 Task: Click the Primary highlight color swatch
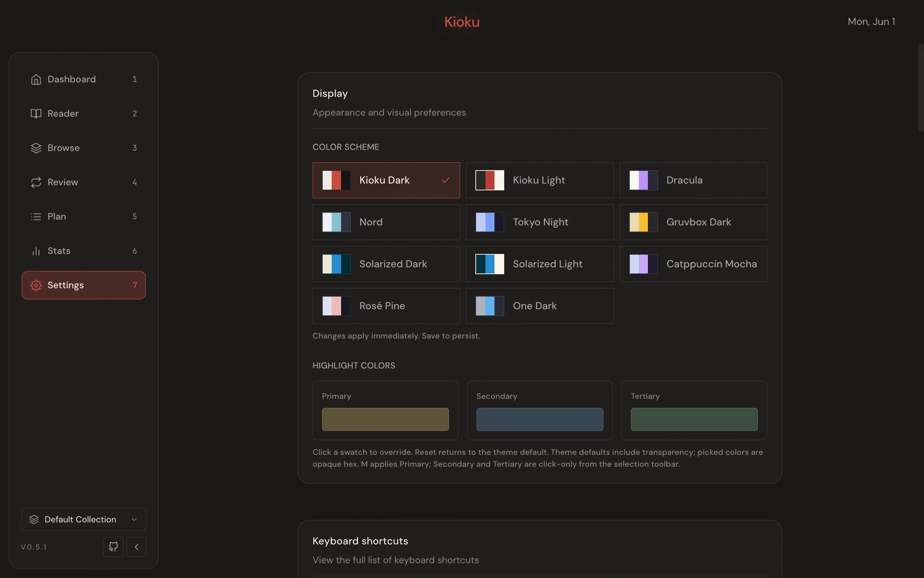385,419
